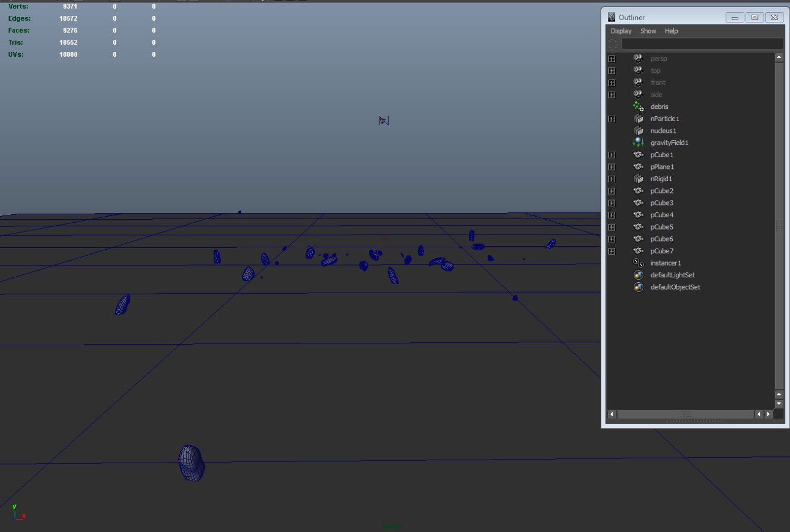
Task: Select the gravityField1 label in Outliner
Action: click(669, 143)
